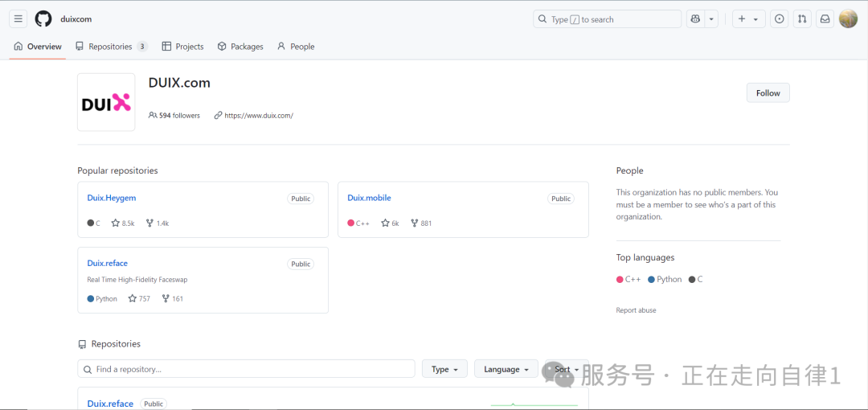Expand the Copilot dropdown arrow

point(711,19)
